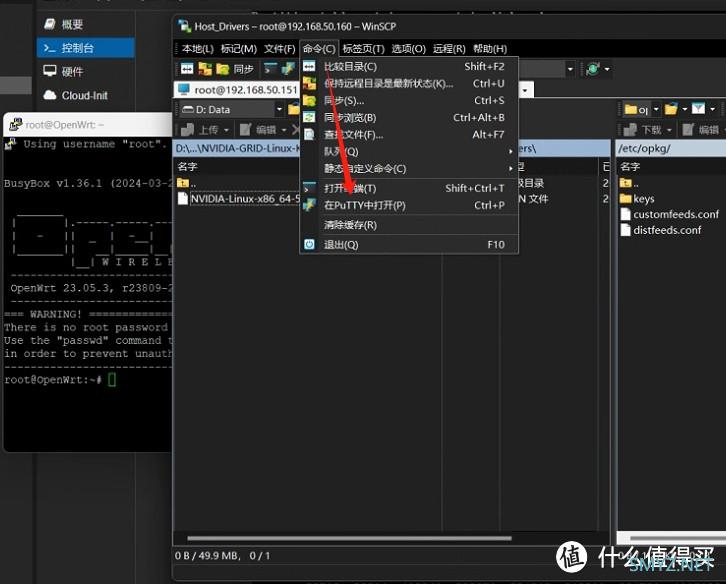Screen dimensions: 726x584
Task: Choose 清除缓存(R) menu entry
Action: (x=409, y=225)
